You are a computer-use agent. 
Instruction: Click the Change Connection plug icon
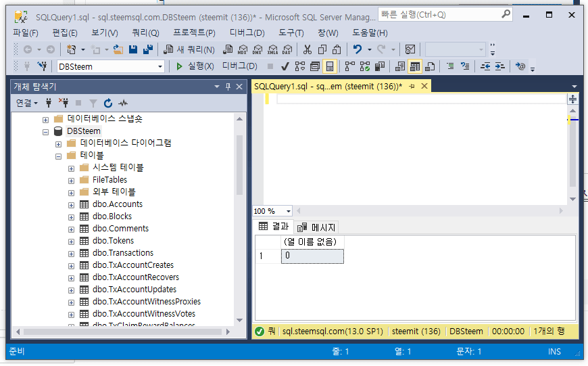point(42,66)
